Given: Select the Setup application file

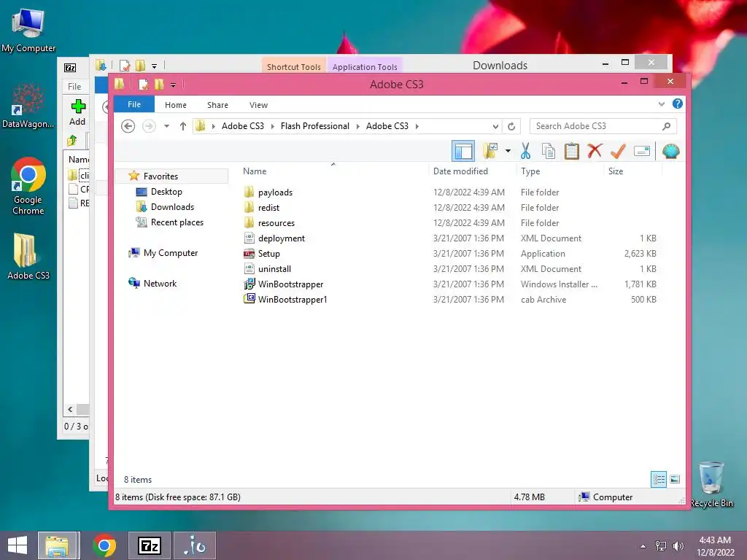Looking at the screenshot, I should point(268,253).
